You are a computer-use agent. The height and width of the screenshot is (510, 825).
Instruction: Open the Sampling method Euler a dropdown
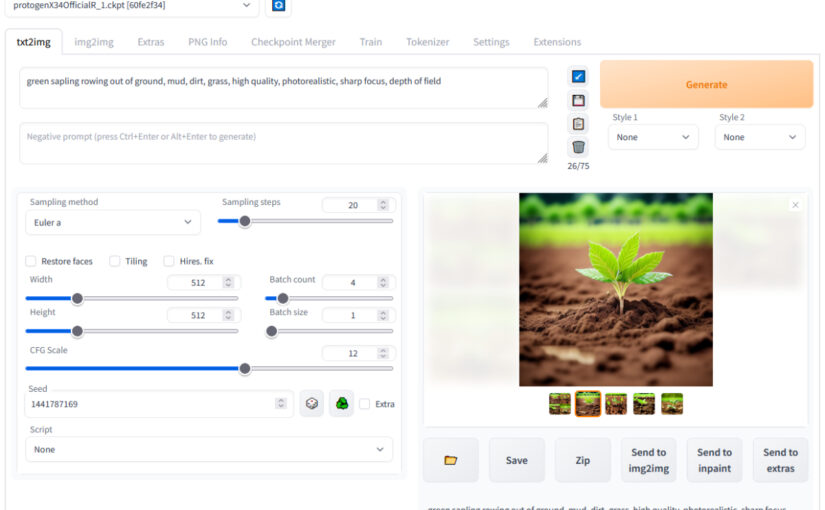click(113, 223)
